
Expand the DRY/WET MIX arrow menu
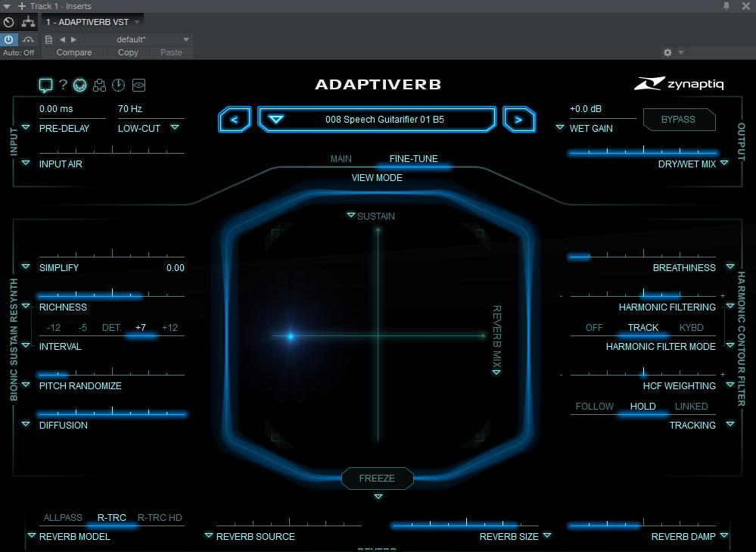point(724,163)
